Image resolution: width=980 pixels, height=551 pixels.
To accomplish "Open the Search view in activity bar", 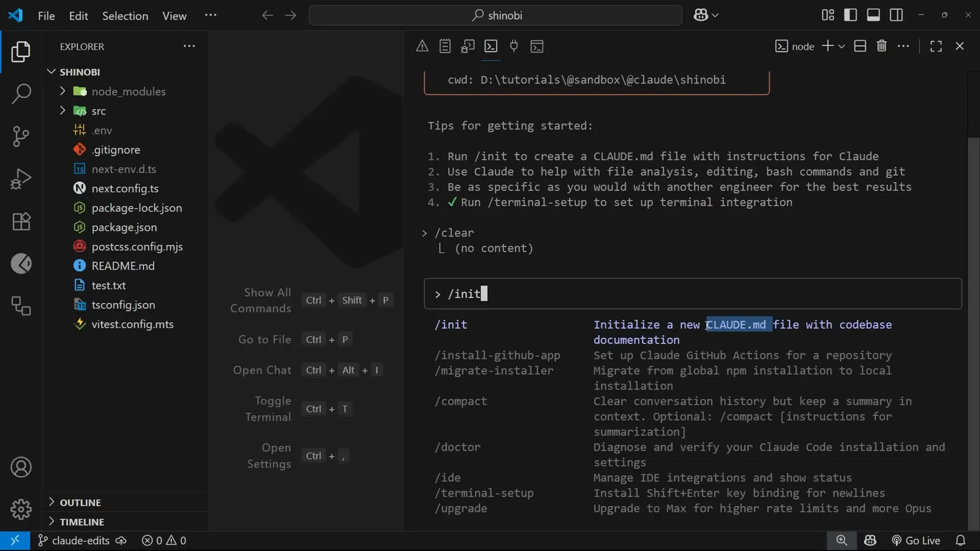I will [x=21, y=94].
